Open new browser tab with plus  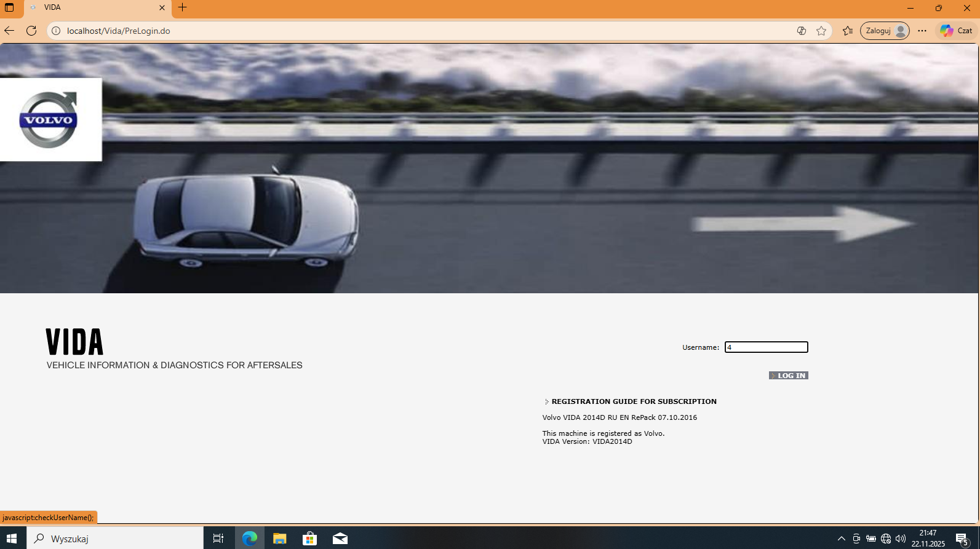coord(182,8)
